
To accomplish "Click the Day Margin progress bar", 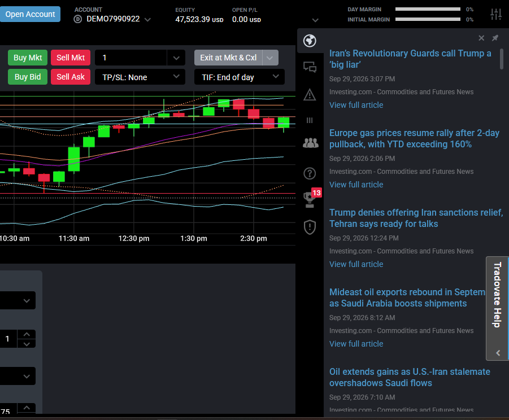I will (428, 9).
